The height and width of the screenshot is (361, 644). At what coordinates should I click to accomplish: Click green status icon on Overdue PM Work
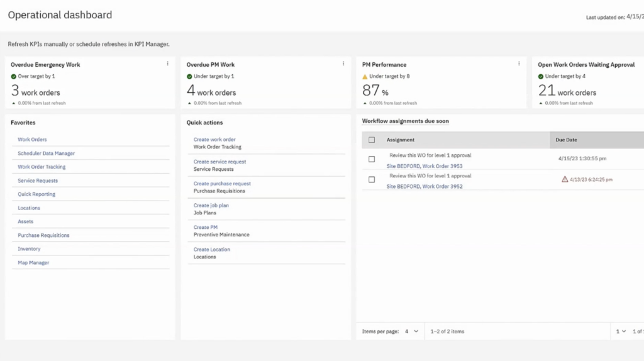click(189, 76)
